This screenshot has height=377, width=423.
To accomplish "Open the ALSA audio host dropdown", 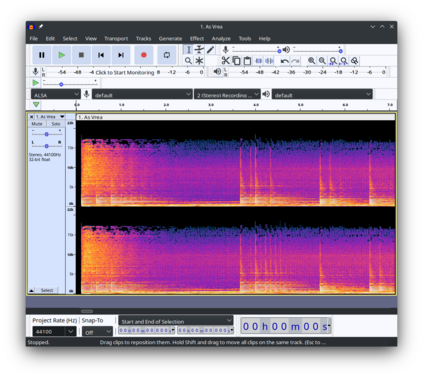I will (x=55, y=95).
